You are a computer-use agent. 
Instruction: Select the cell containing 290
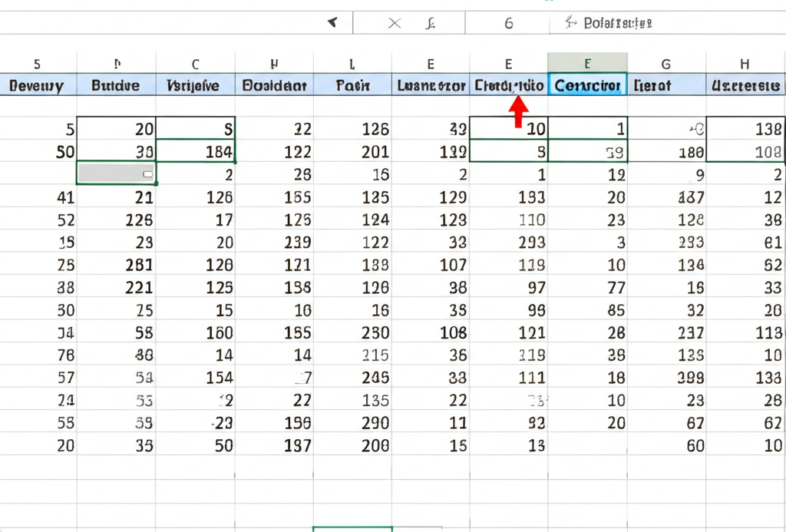353,423
